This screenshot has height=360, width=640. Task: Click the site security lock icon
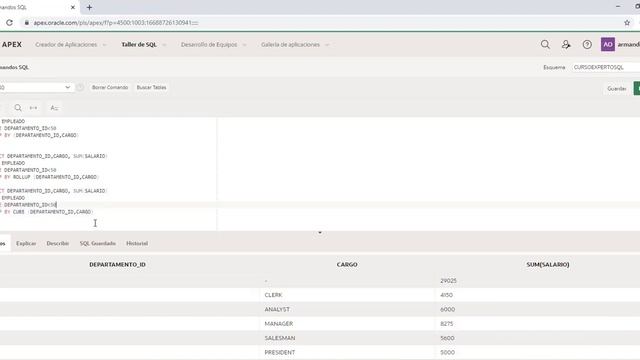(27, 23)
